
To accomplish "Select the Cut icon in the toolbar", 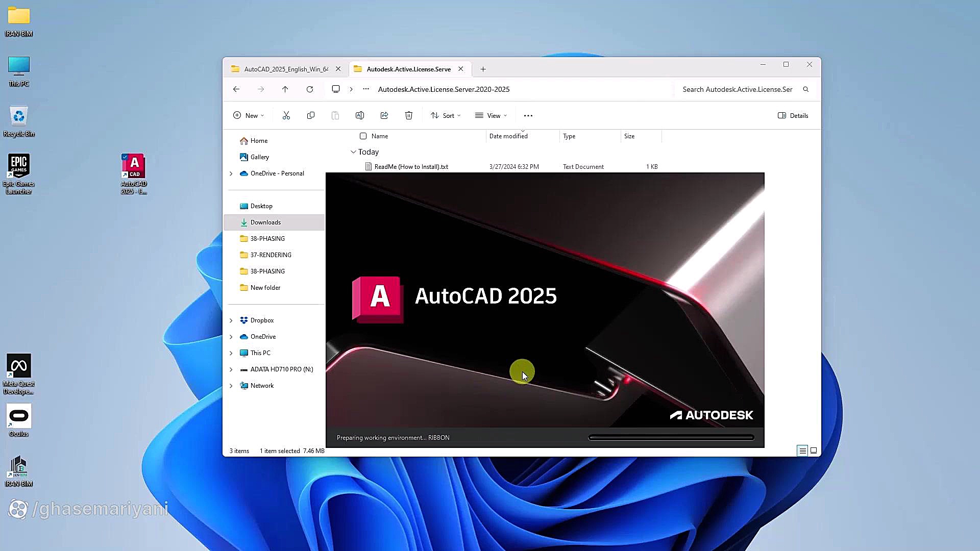I will coord(286,115).
